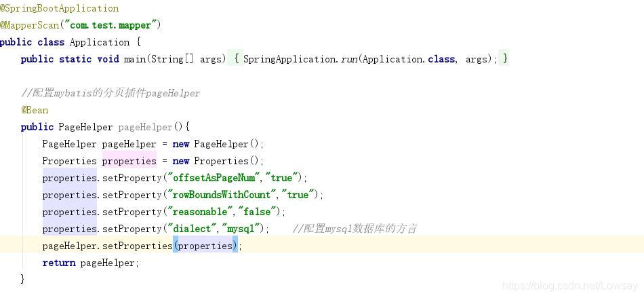Click setProperty on the dialect line
This screenshot has height=298, width=644.
[132, 229]
